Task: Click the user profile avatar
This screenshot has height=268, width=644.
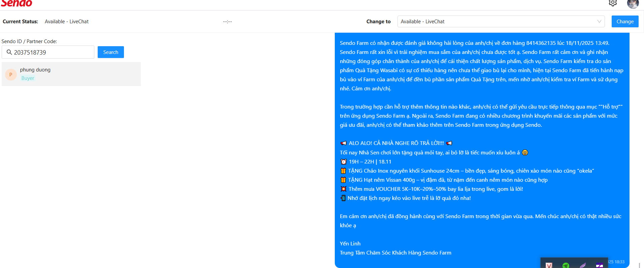Action: pyautogui.click(x=633, y=3)
